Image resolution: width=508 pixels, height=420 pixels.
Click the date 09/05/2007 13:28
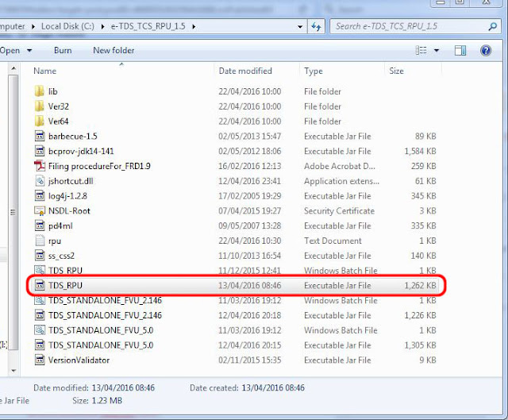[x=250, y=226]
